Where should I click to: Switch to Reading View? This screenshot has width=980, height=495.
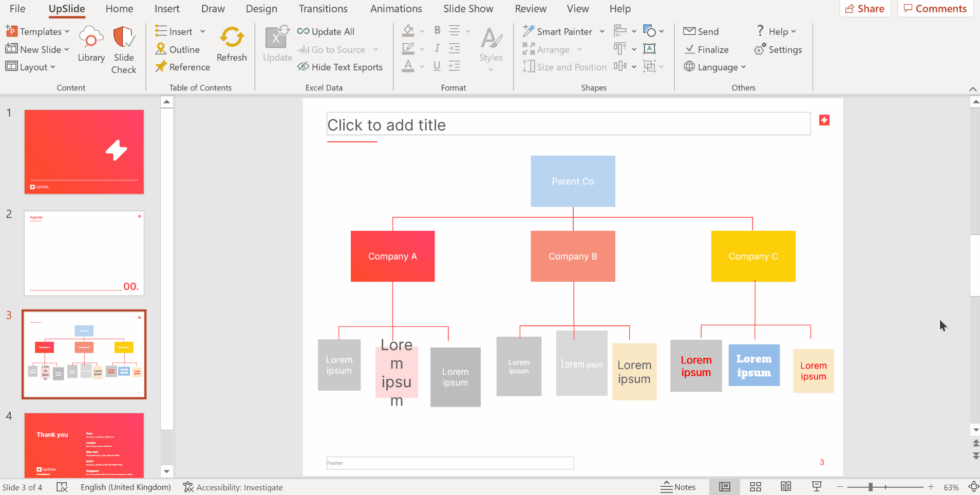(x=786, y=487)
